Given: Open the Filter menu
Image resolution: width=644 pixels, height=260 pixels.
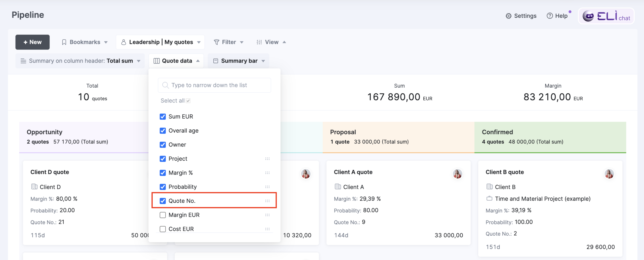Looking at the screenshot, I should 228,42.
